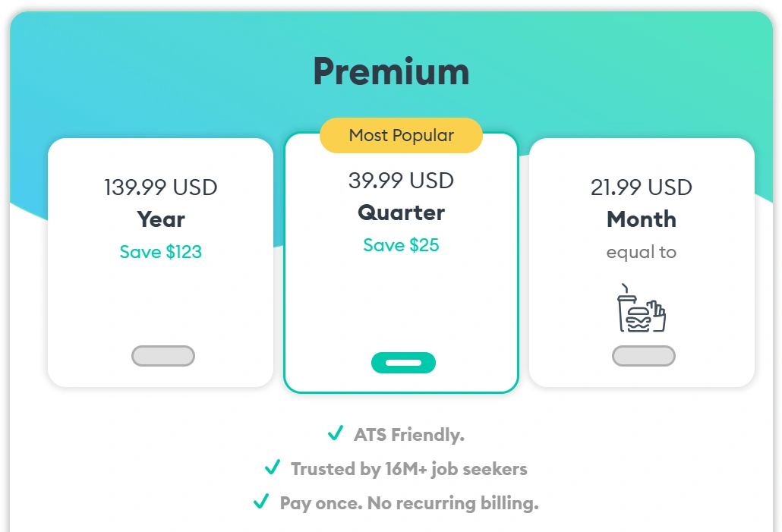Click the checkmark beside ATS Friendly

coord(335,434)
